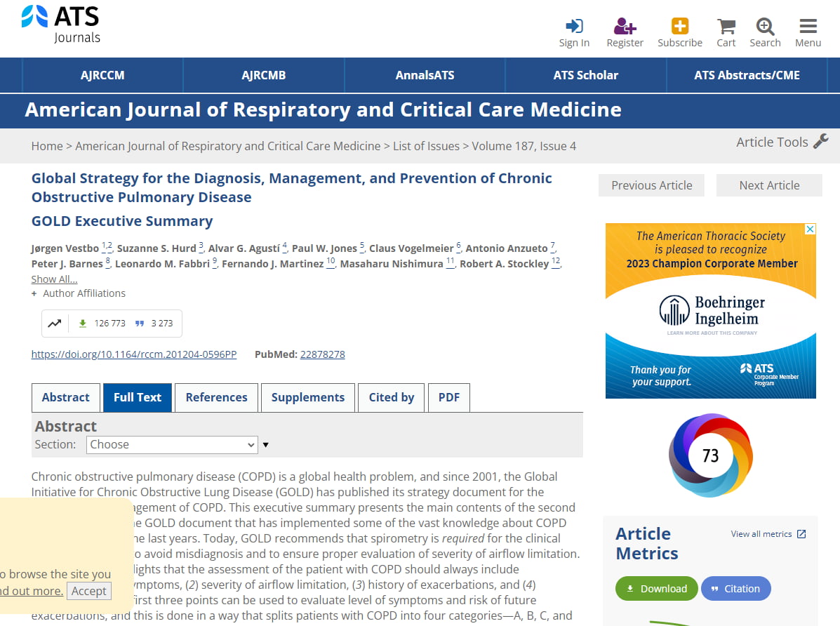Switch to the Cited by tab
The image size is (840, 626).
pyautogui.click(x=391, y=397)
